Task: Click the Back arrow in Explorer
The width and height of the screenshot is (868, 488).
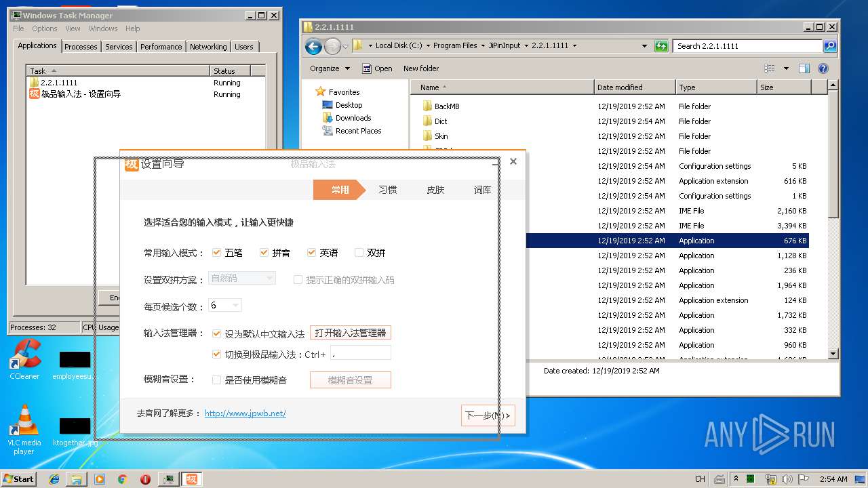Action: coord(313,46)
